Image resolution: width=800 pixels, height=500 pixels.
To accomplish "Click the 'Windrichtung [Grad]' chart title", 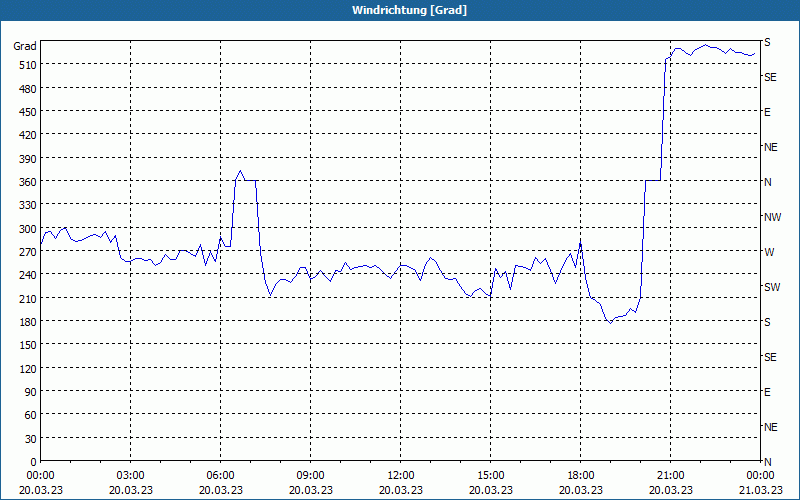I will [x=409, y=10].
